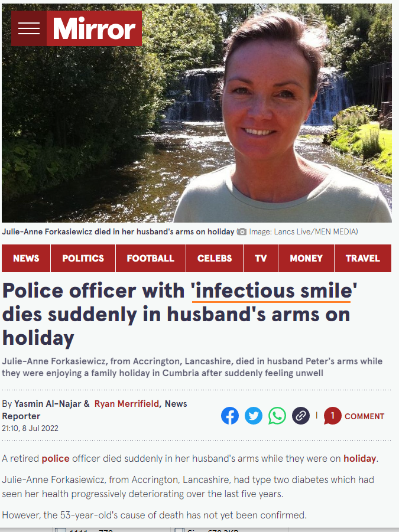Screen dimensions: 399x532
Task: Follow the red 'holiday' link
Action: pyautogui.click(x=359, y=458)
